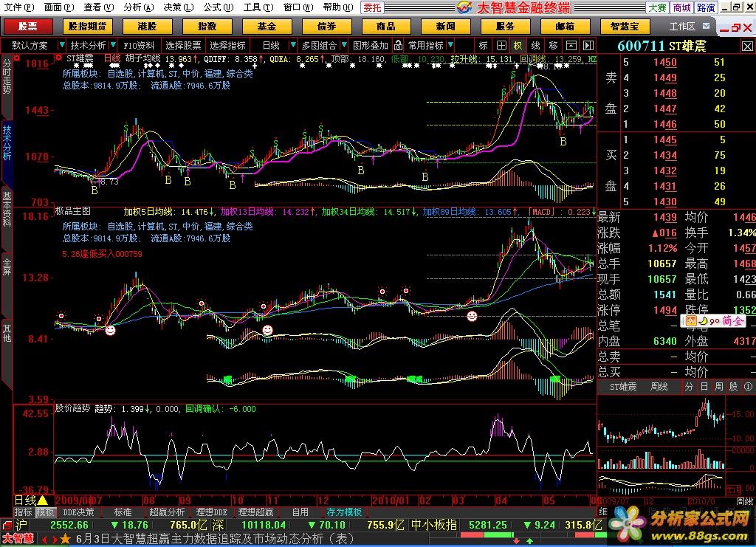Click the 移 move icon in chart toolbar
The image size is (756, 547).
(x=553, y=45)
